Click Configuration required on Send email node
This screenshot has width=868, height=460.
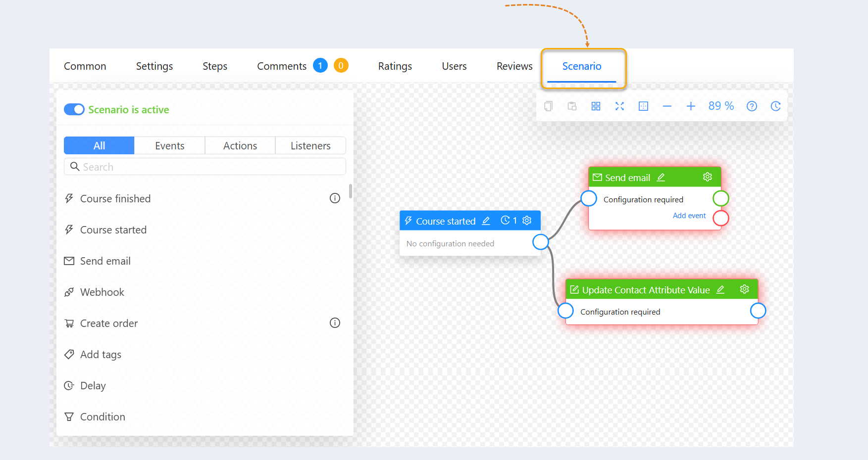pyautogui.click(x=643, y=199)
